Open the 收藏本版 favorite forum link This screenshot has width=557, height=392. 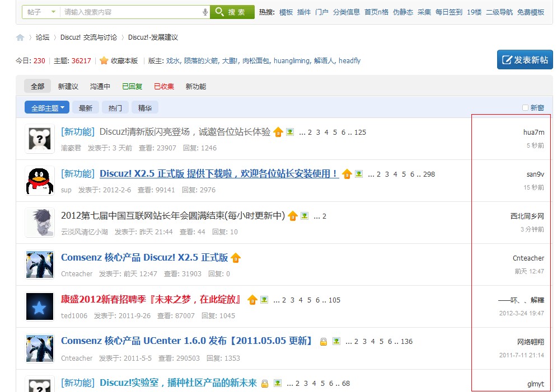coord(124,60)
